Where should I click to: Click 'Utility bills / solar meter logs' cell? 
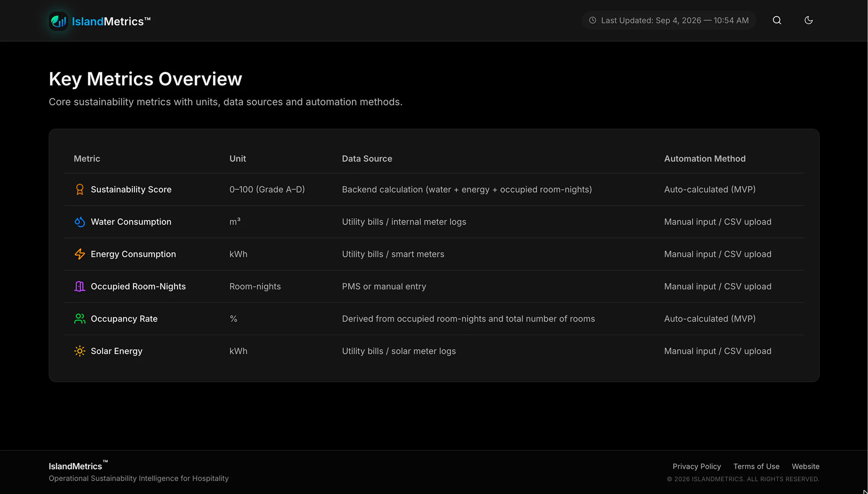[399, 351]
